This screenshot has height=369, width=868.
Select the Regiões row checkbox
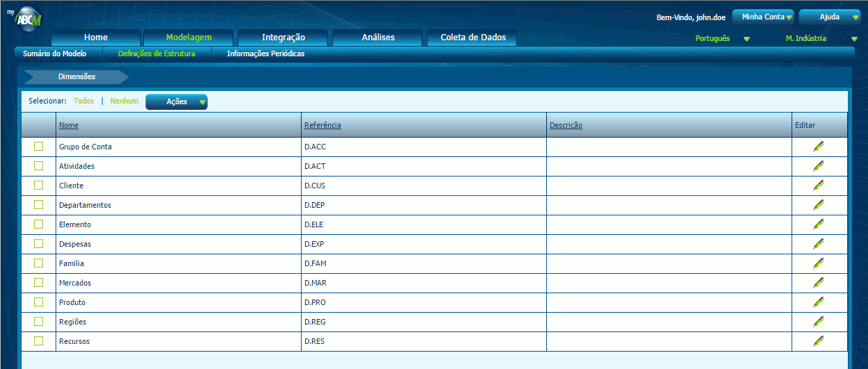pos(39,321)
